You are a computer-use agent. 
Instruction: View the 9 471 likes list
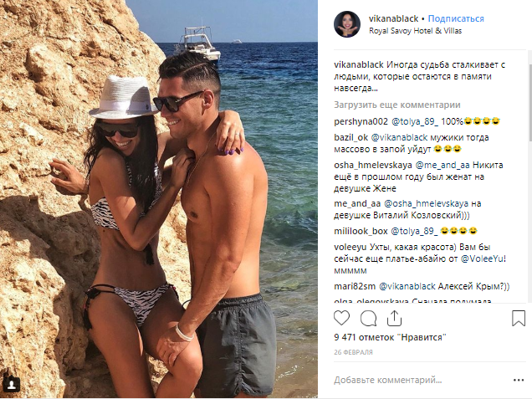pos(390,338)
